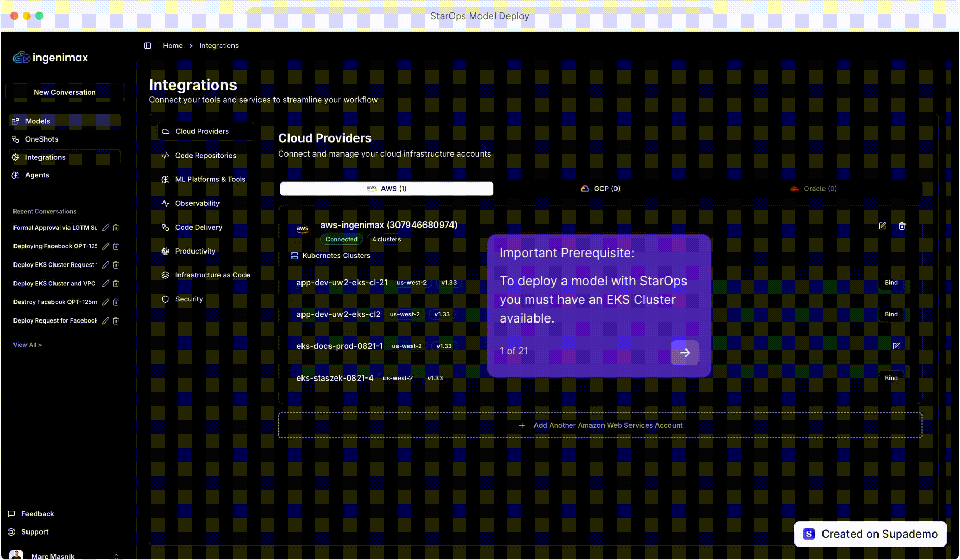The height and width of the screenshot is (560, 960).
Task: Edit Deploy EKS Cluster and VPC conversation
Action: (x=106, y=284)
